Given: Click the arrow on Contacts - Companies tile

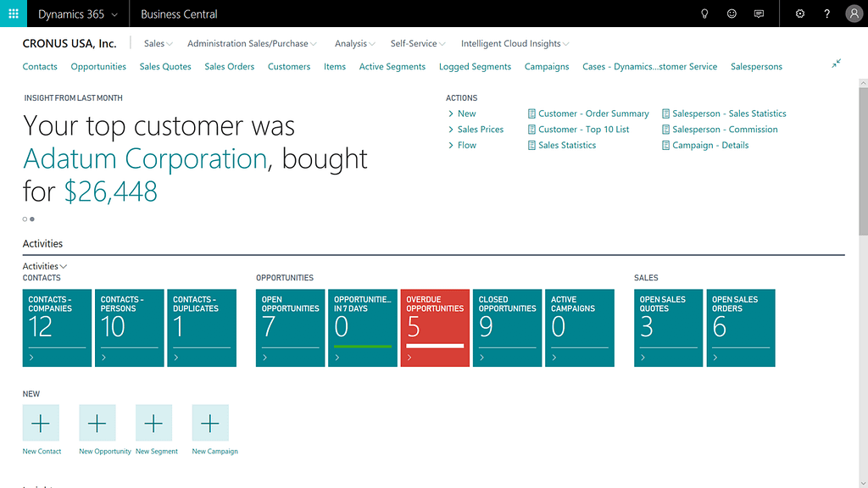Looking at the screenshot, I should click(x=31, y=358).
